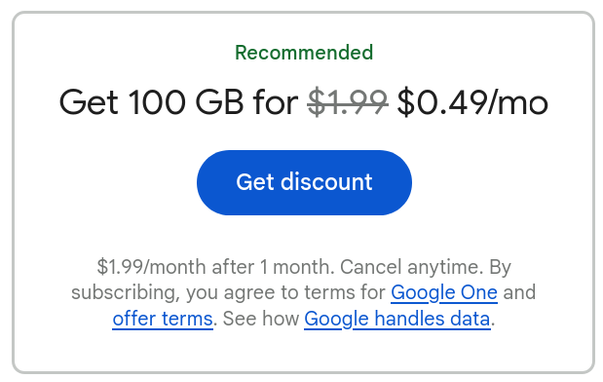The width and height of the screenshot is (603, 382).
Task: Click the struck-through $1.99 price
Action: coord(348,102)
